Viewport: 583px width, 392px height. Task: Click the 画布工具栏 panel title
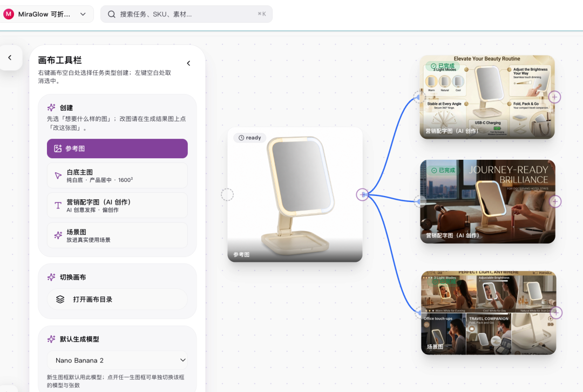coord(60,60)
